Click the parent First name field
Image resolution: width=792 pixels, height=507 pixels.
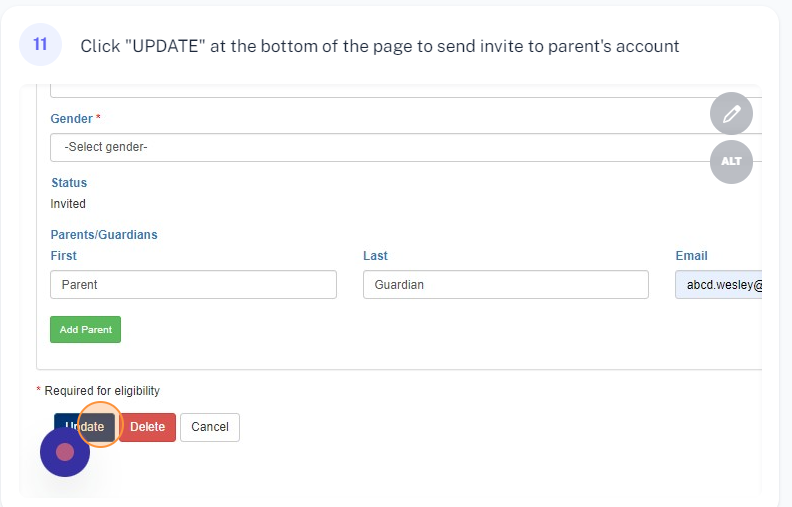point(193,284)
